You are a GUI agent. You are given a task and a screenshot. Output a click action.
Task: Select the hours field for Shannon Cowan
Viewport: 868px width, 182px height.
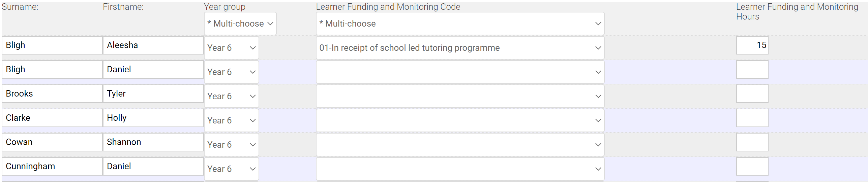pos(752,142)
